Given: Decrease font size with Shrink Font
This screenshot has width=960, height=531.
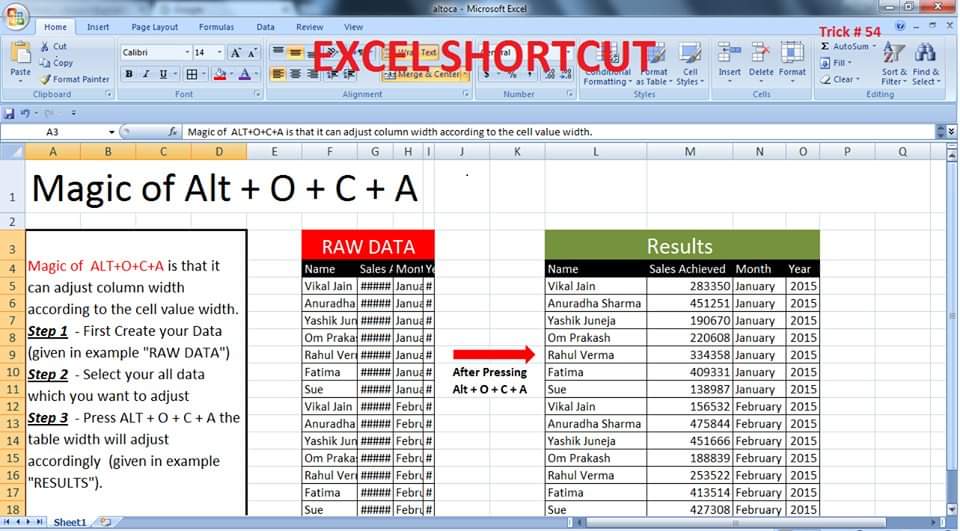Looking at the screenshot, I should point(252,53).
